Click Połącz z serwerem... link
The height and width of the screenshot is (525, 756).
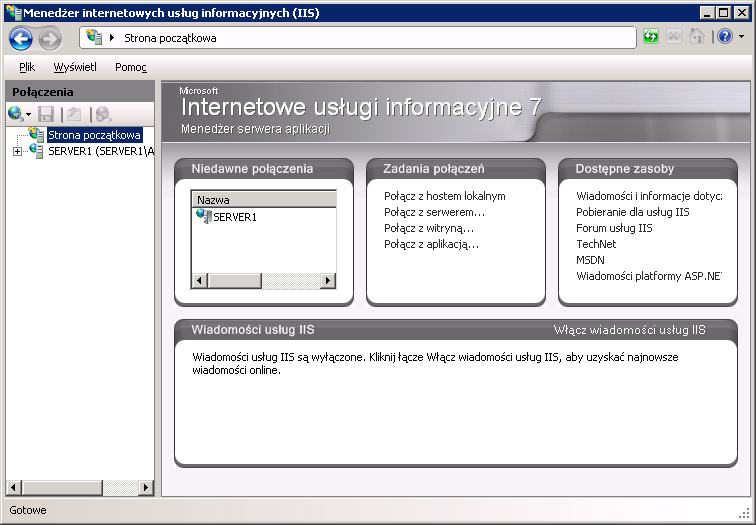click(434, 212)
